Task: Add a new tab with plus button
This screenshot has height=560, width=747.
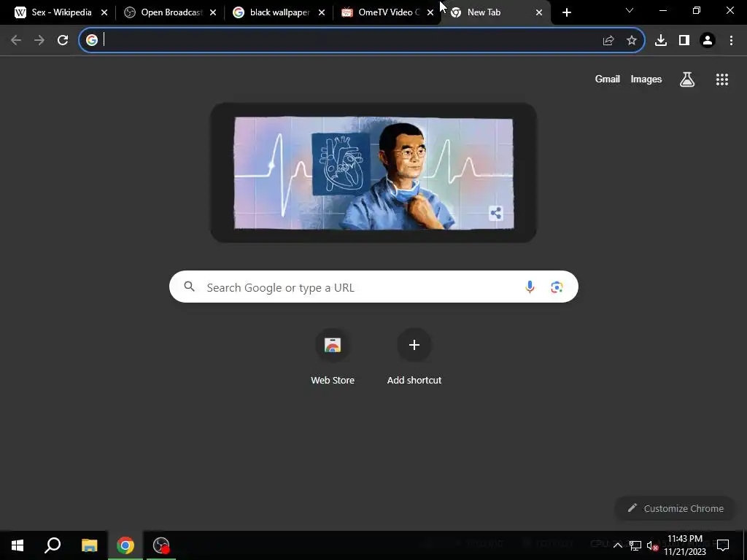Action: pyautogui.click(x=566, y=12)
